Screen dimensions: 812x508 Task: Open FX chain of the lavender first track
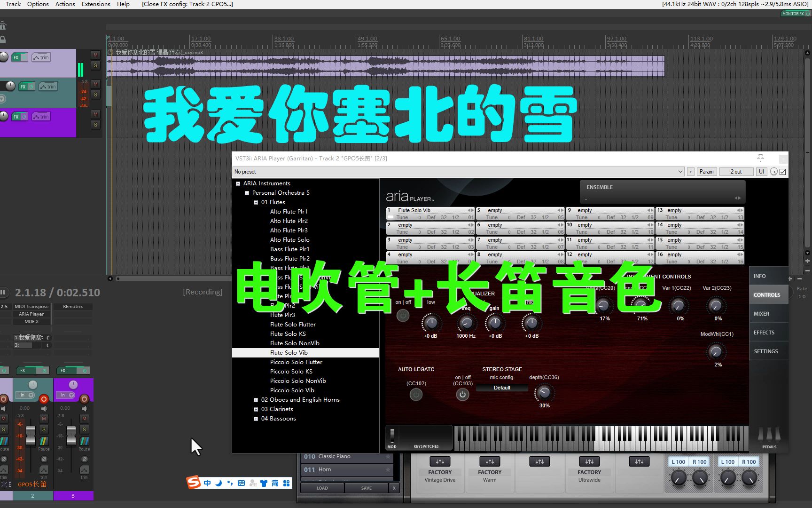coord(16,57)
